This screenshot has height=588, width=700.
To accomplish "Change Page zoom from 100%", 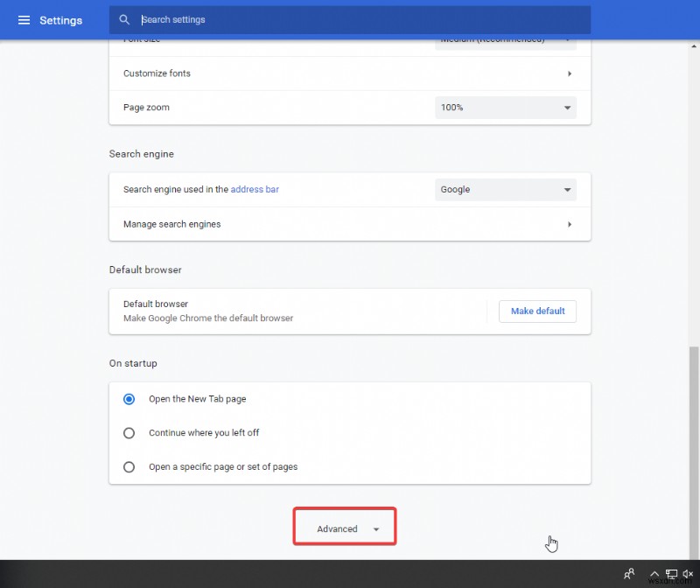I will (505, 108).
